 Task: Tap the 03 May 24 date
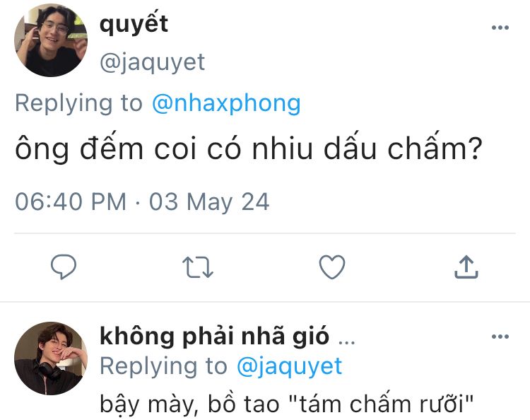click(x=209, y=202)
